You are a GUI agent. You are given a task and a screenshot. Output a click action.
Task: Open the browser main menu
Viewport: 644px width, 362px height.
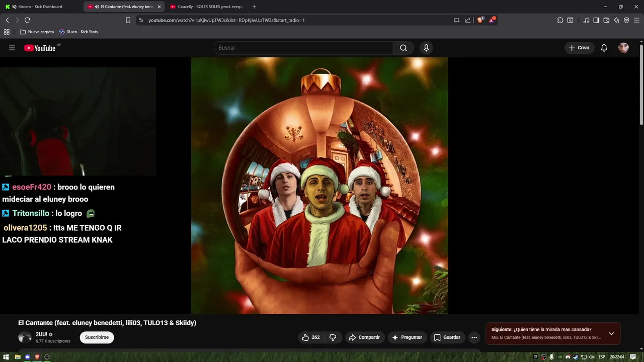pyautogui.click(x=636, y=20)
